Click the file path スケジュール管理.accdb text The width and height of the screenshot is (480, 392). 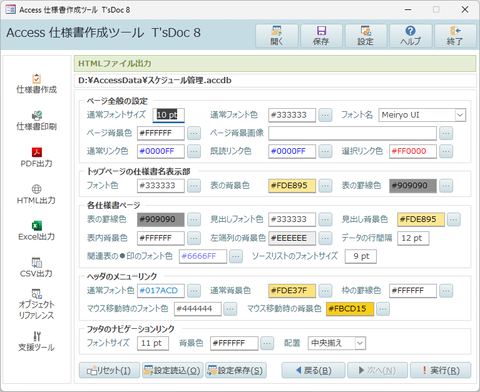click(155, 80)
